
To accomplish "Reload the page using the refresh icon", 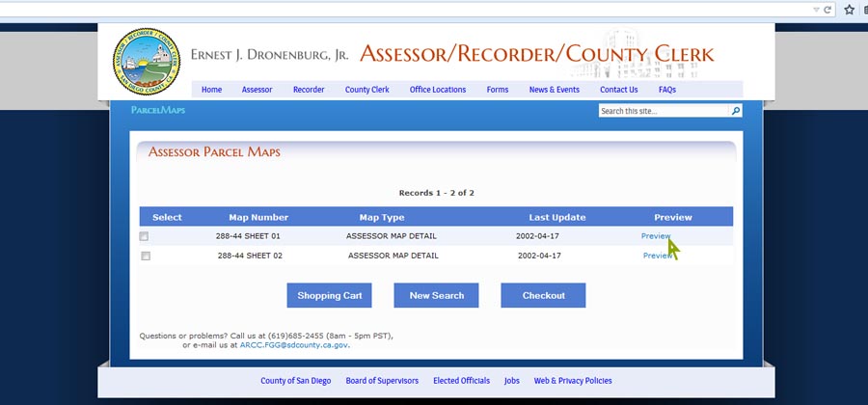I will (827, 10).
